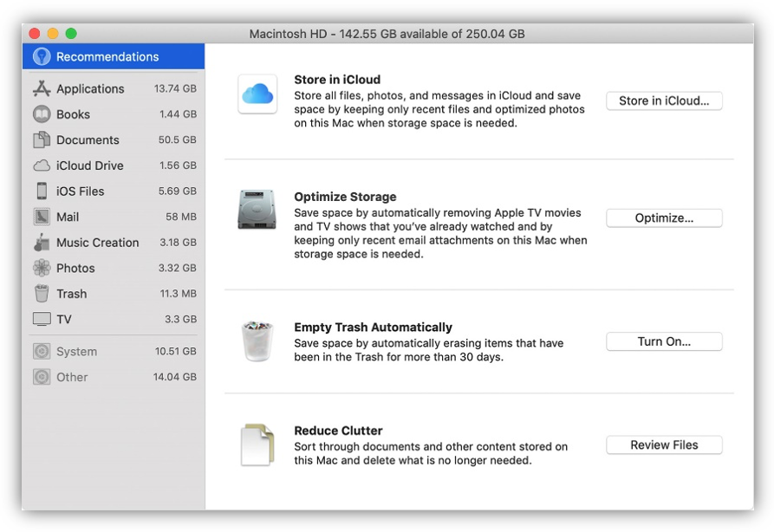This screenshot has height=532, width=774.
Task: Click the full trash can icon for Empty Trash
Action: coord(257,341)
